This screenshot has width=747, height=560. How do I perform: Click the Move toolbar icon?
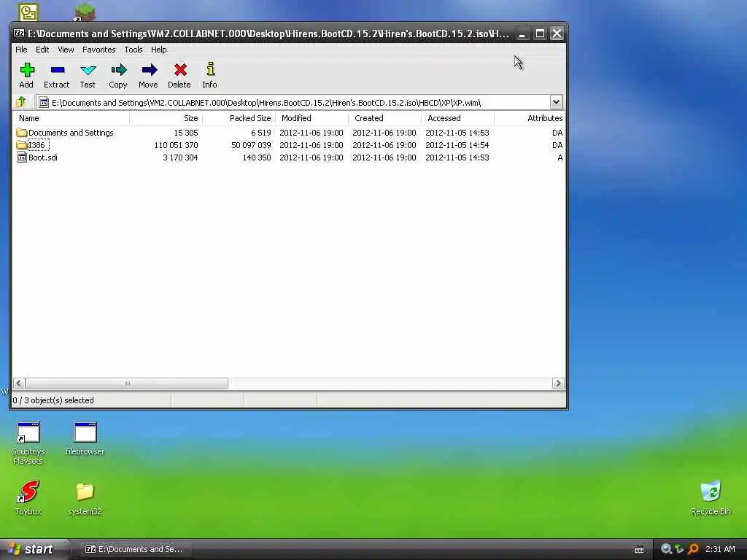(149, 70)
